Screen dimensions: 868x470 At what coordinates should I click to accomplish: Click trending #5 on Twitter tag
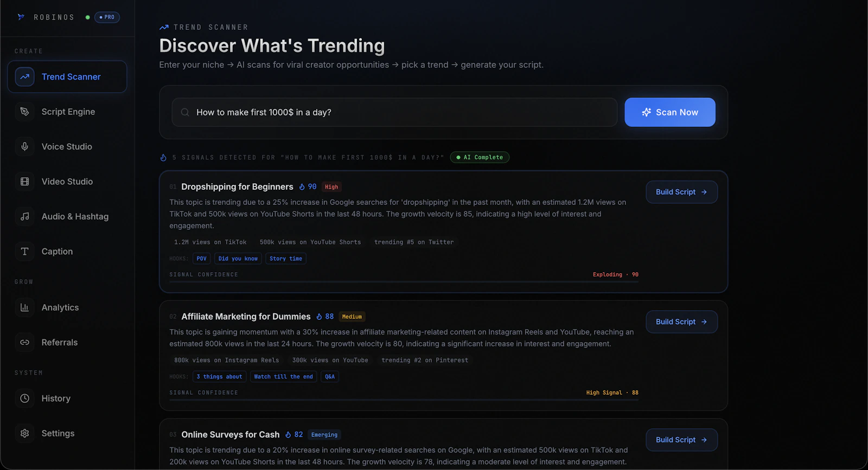pos(414,242)
